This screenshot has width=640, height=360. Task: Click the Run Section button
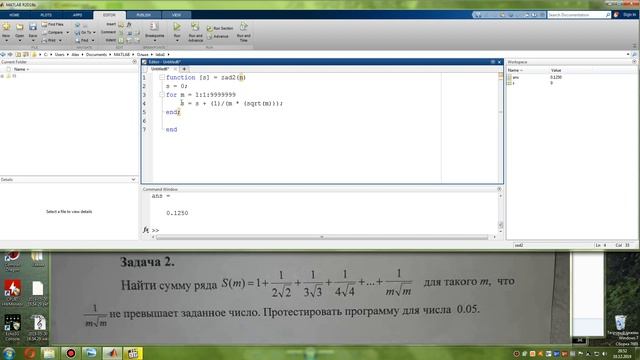220,28
